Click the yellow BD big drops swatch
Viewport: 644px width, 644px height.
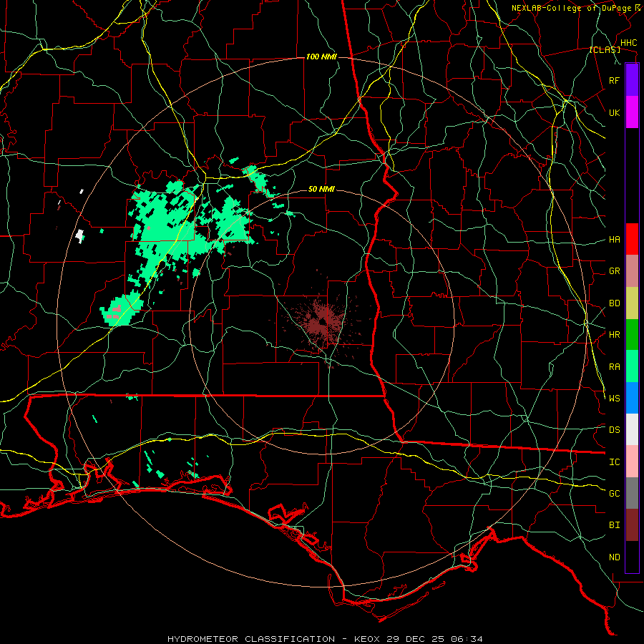point(632,303)
